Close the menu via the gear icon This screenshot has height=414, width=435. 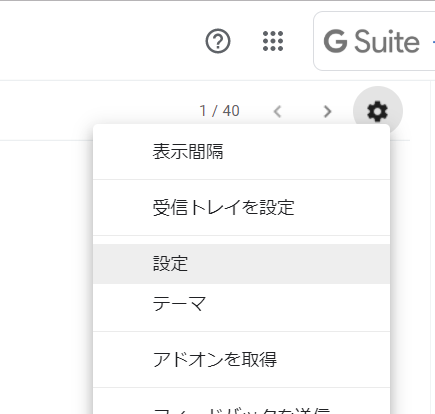pyautogui.click(x=377, y=111)
